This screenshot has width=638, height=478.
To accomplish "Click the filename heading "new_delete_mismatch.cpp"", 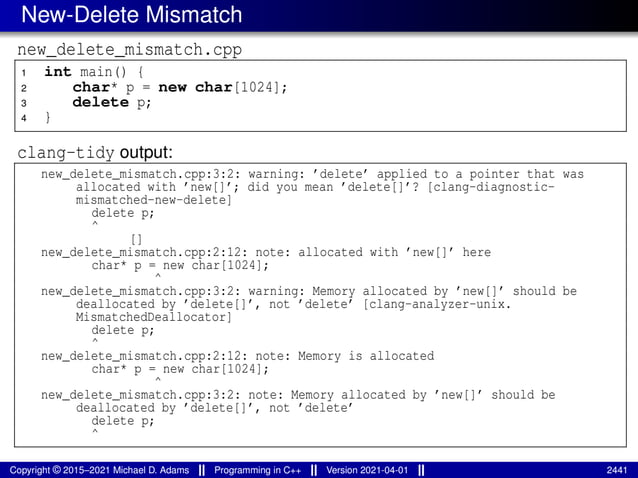I will click(x=129, y=50).
